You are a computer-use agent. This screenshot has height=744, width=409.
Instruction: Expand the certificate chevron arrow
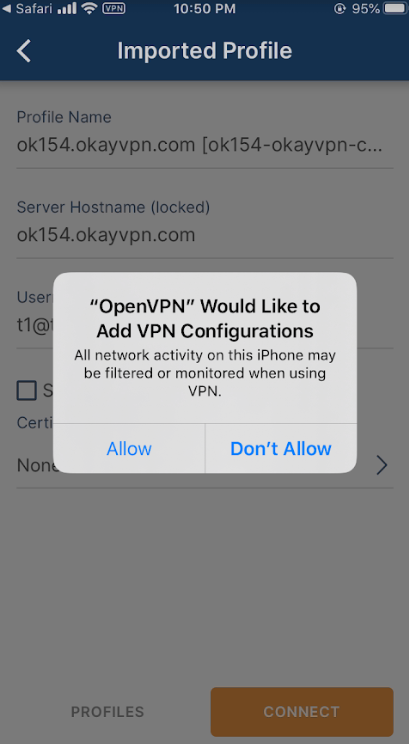click(382, 465)
